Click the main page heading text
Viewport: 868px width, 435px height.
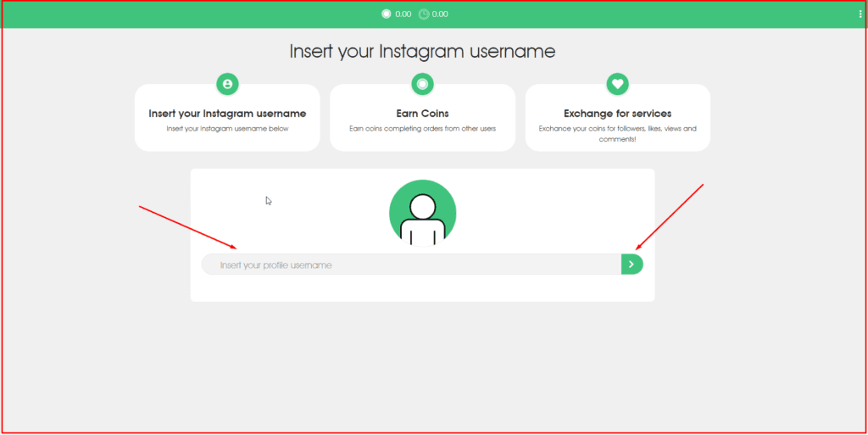(422, 51)
